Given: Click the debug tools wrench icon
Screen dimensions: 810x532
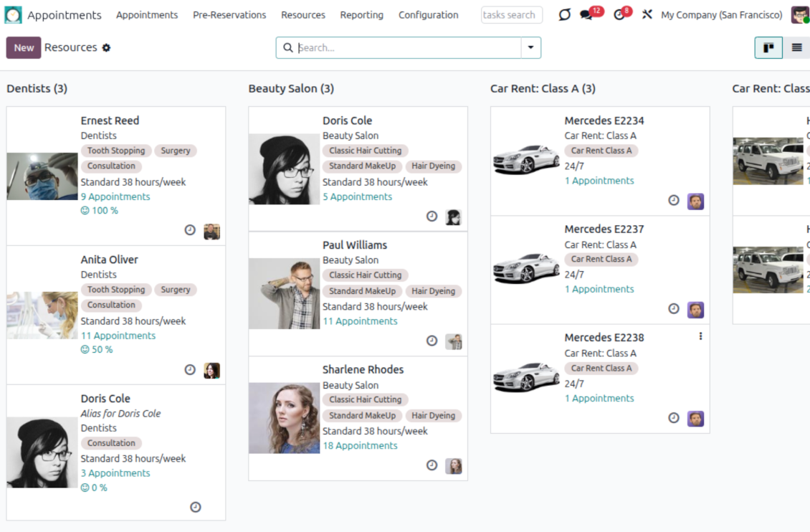Looking at the screenshot, I should tap(647, 15).
